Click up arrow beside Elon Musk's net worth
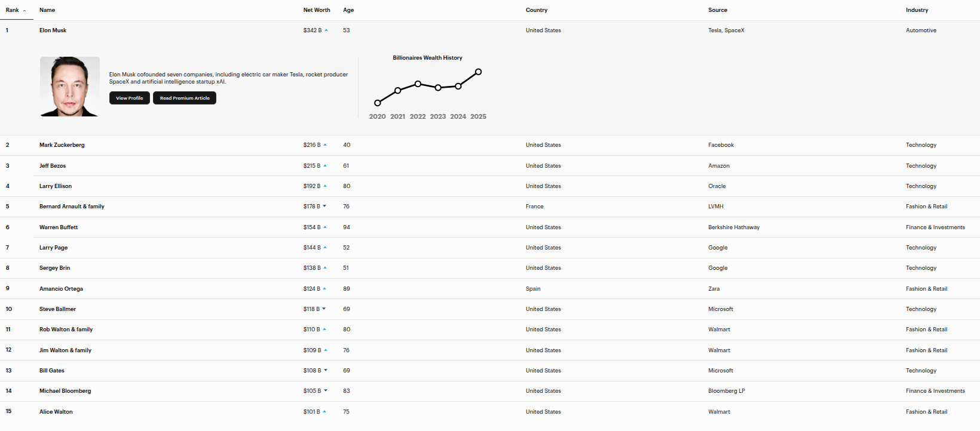The image size is (980, 431). click(x=326, y=30)
